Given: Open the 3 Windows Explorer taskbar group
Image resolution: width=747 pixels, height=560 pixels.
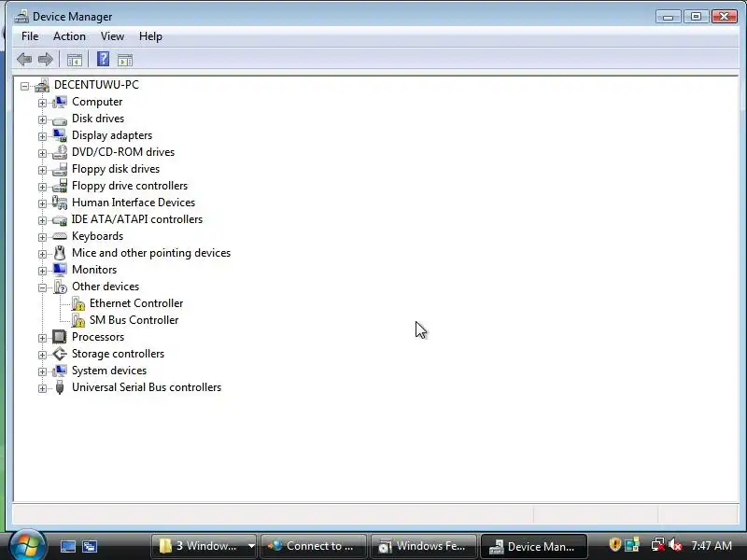Looking at the screenshot, I should coord(204,546).
